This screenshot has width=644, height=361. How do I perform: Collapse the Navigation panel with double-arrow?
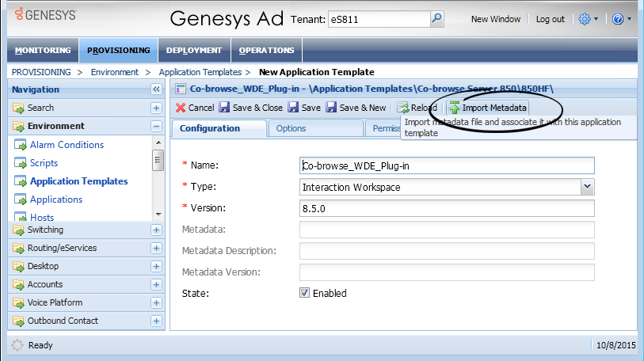[156, 89]
